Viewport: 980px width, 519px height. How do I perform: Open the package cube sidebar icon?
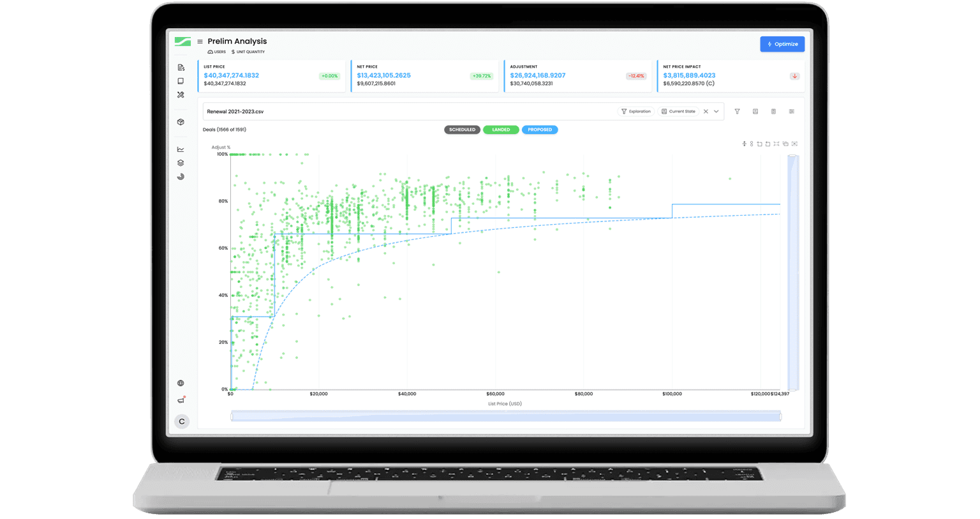coord(181,122)
